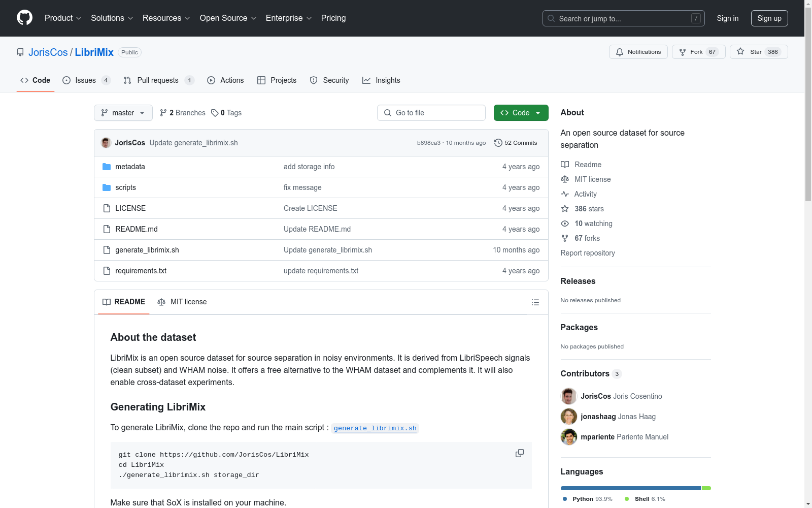Open the Product menu
The height and width of the screenshot is (508, 812).
63,18
